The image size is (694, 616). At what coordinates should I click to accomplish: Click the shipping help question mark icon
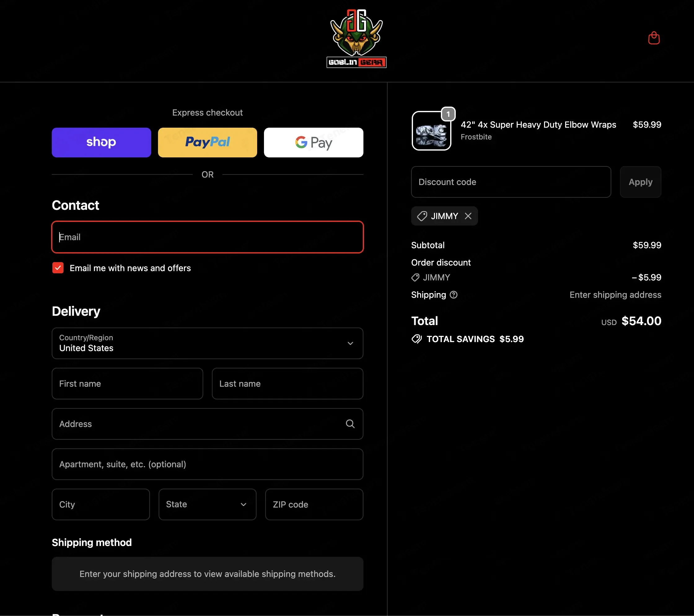[x=453, y=295]
